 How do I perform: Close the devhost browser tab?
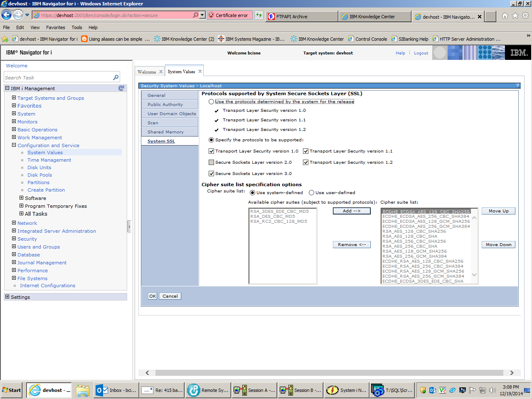coord(480,17)
